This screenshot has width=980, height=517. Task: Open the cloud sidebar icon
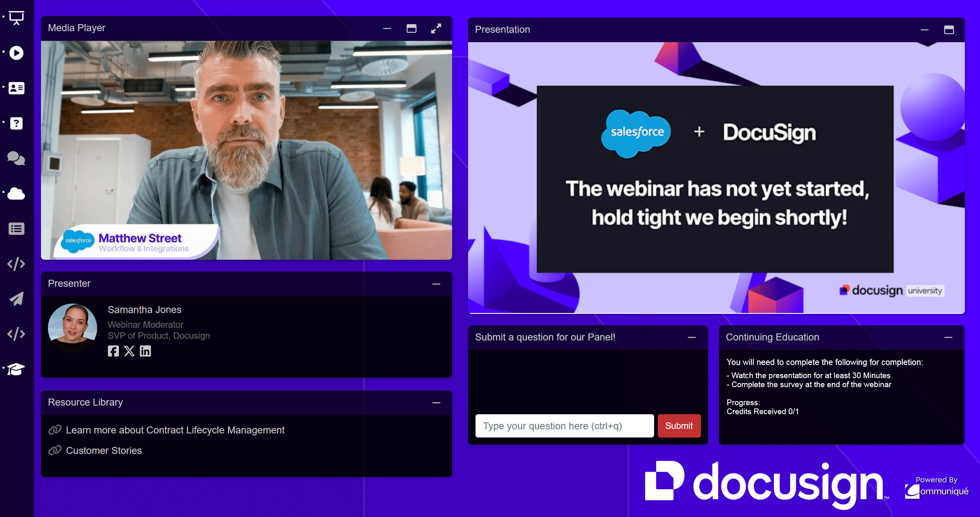tap(16, 193)
